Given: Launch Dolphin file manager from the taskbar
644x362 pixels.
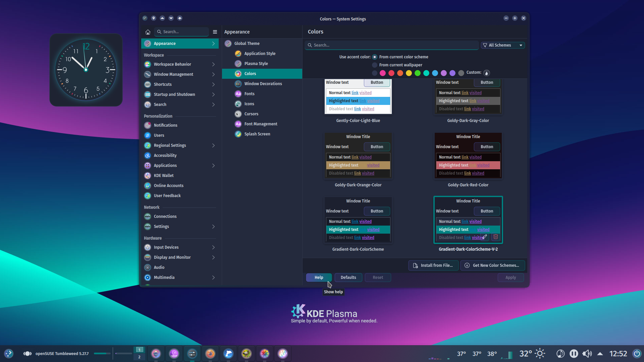Looking at the screenshot, I should pos(228,353).
